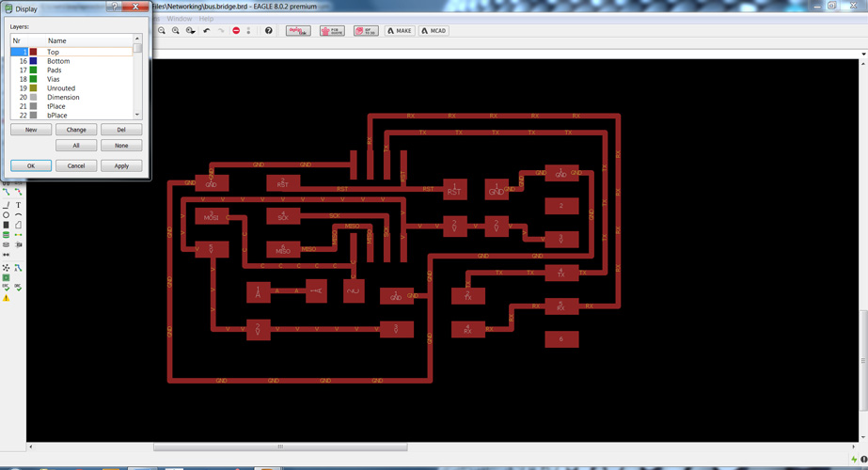
Task: Select the 'tPlace' layer name
Action: [55, 106]
